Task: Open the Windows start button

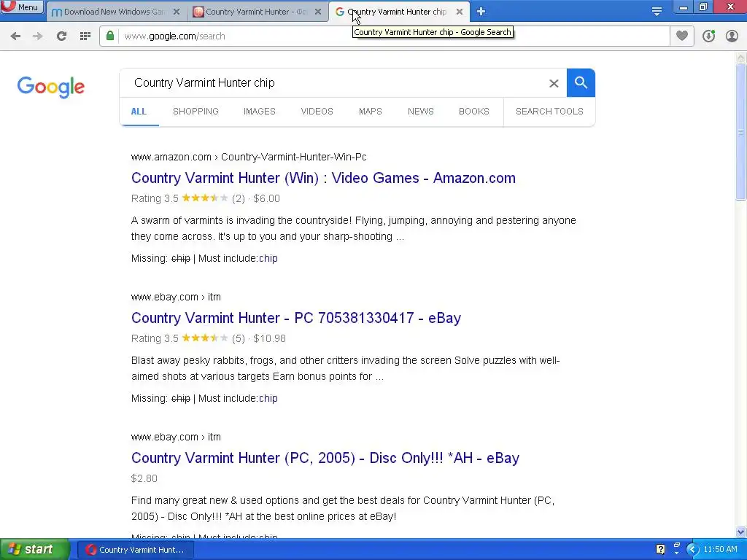Action: (35, 550)
